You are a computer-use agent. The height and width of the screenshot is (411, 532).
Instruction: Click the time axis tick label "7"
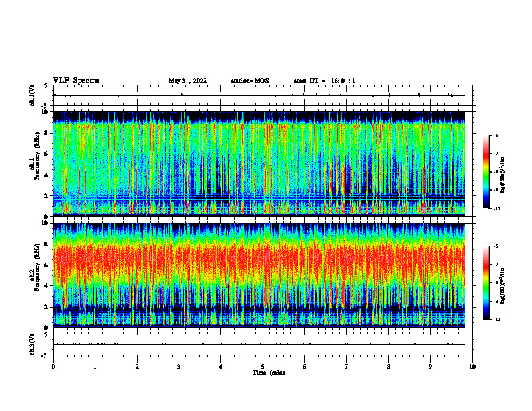click(347, 367)
